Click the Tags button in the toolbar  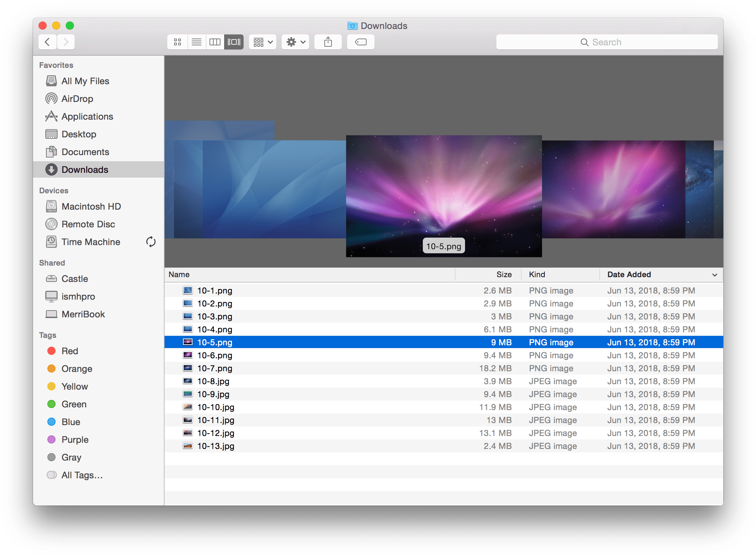pos(360,42)
